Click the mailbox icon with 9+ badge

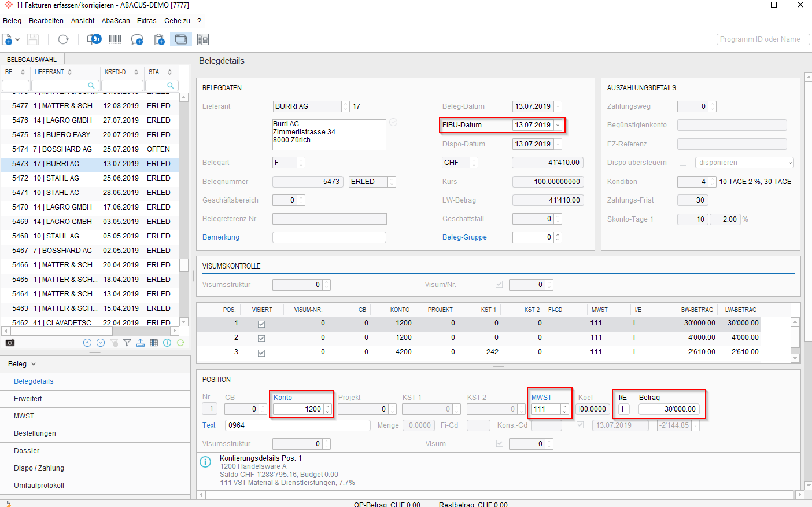(x=94, y=39)
